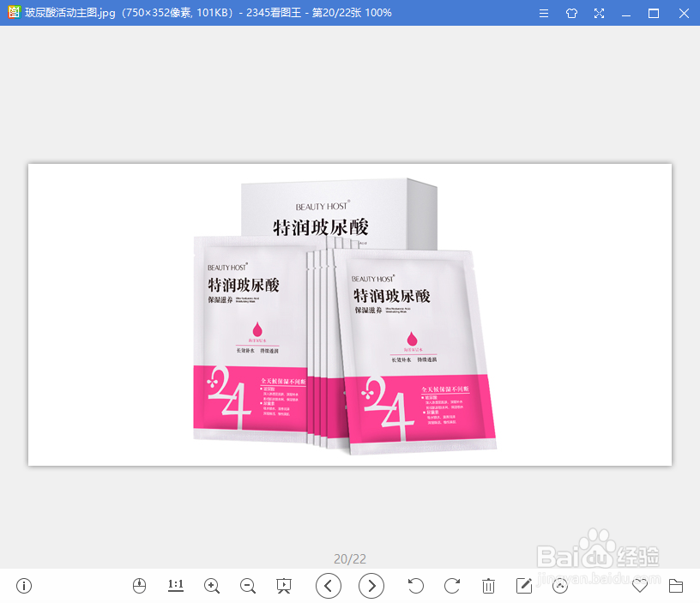This screenshot has height=603, width=700.
Task: Delete the current image with trash icon
Action: click(488, 586)
